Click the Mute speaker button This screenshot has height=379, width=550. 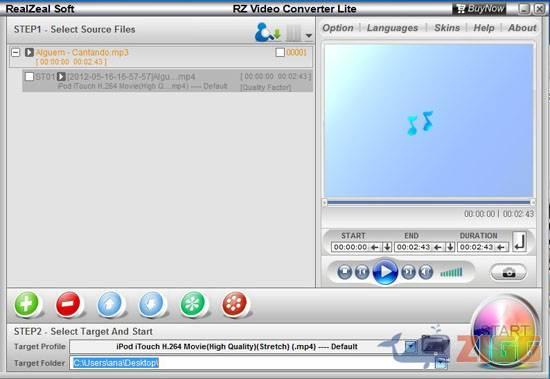426,272
